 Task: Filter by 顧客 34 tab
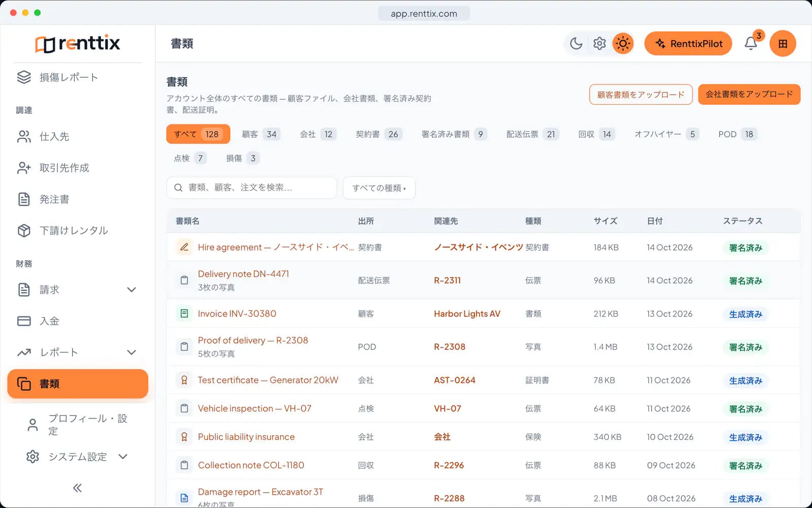(x=260, y=134)
